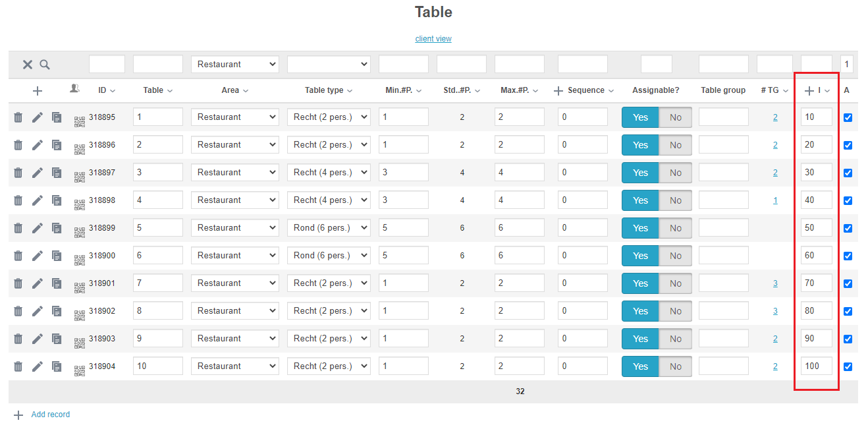Sort by the Table type column header
This screenshot has width=868, height=433.
click(329, 91)
